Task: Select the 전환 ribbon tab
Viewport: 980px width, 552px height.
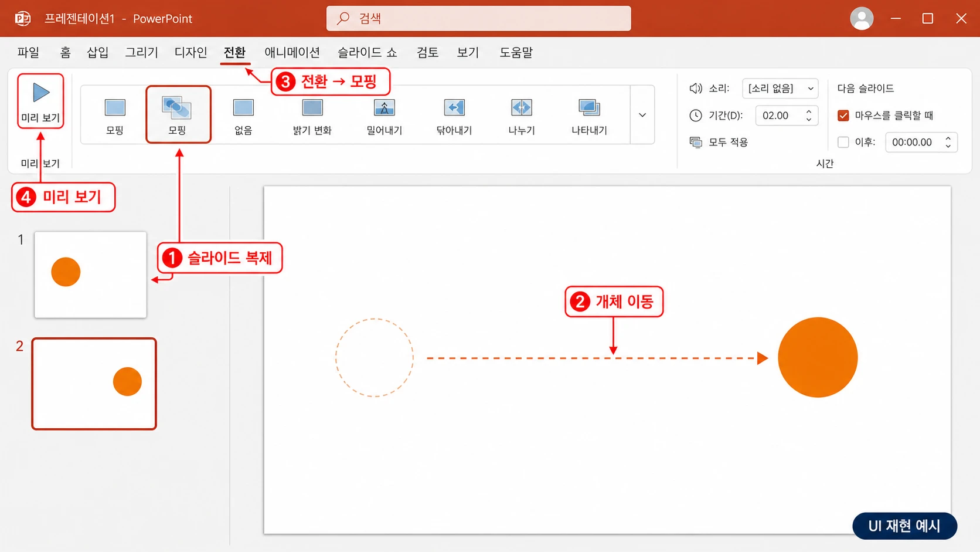Action: click(235, 52)
